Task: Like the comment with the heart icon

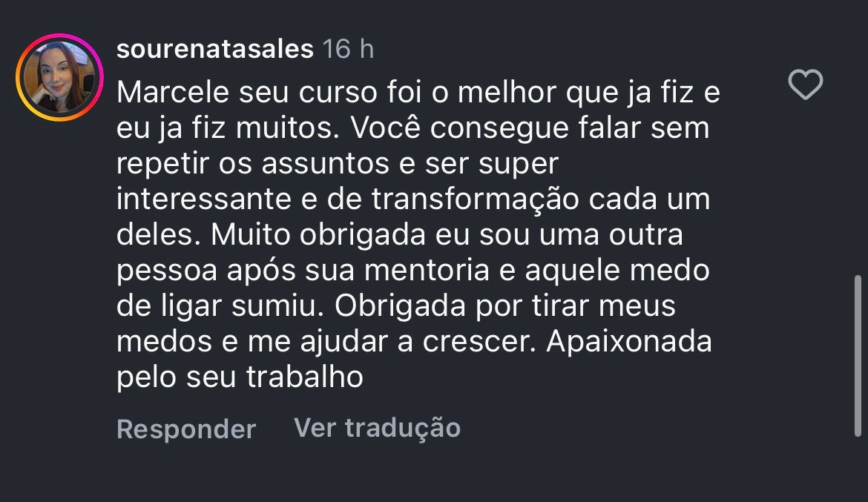Action: tap(805, 85)
